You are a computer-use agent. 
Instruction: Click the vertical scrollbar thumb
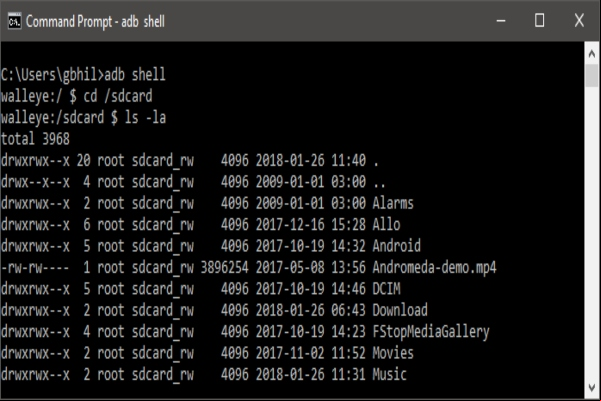tap(592, 76)
